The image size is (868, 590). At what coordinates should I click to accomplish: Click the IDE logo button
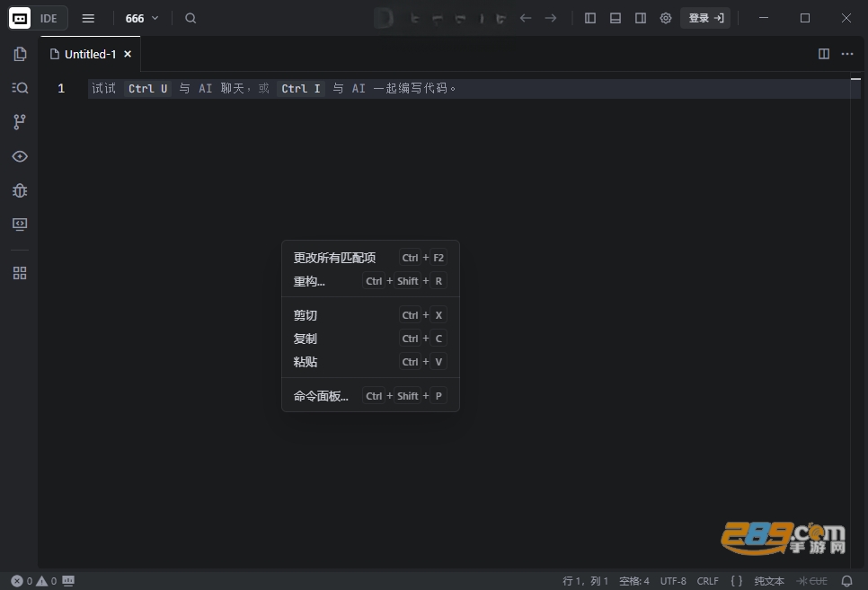coord(38,18)
